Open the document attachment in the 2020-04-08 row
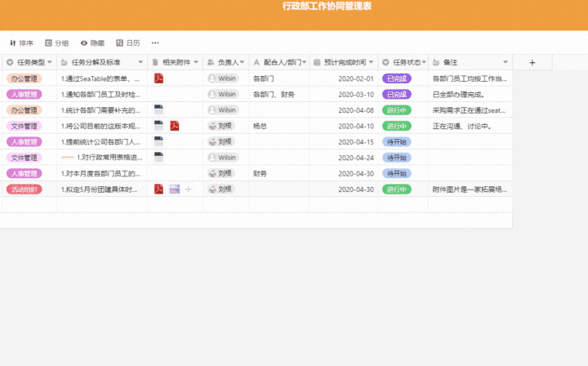Screen dimensions: 588x366 pyautogui.click(x=158, y=109)
